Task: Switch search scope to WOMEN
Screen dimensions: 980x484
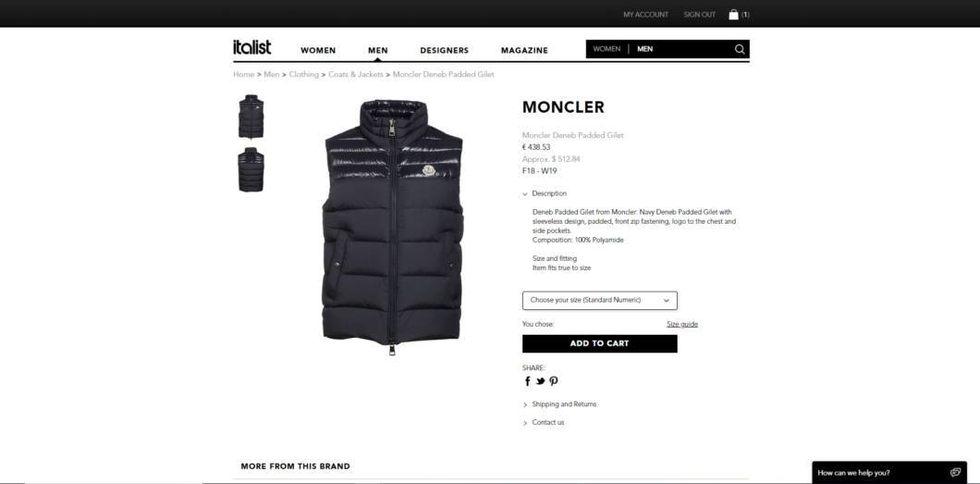Action: pos(606,49)
